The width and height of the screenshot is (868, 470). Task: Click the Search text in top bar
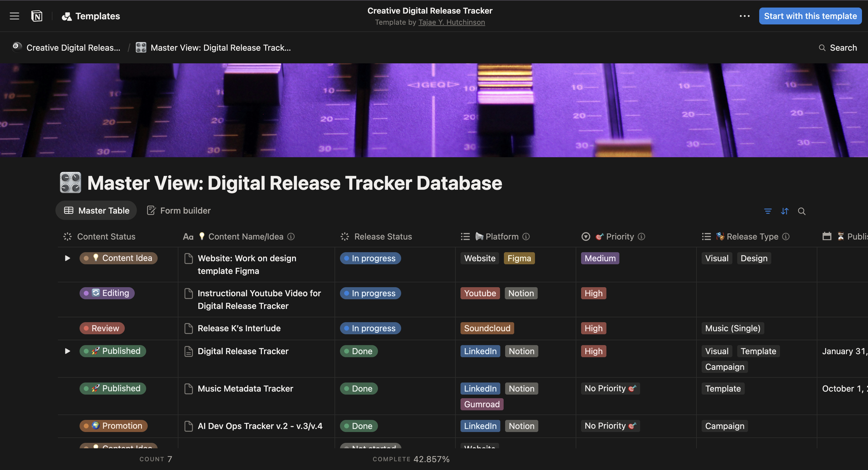(843, 48)
